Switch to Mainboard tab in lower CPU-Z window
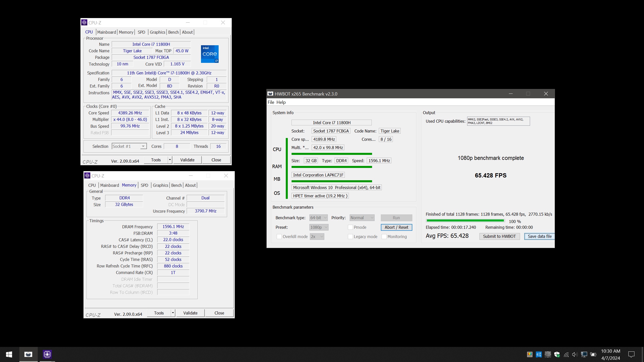The height and width of the screenshot is (362, 644). [110, 185]
